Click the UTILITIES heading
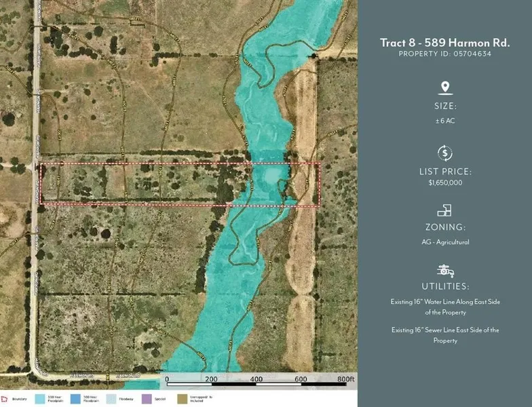This screenshot has width=532, height=407. click(444, 287)
